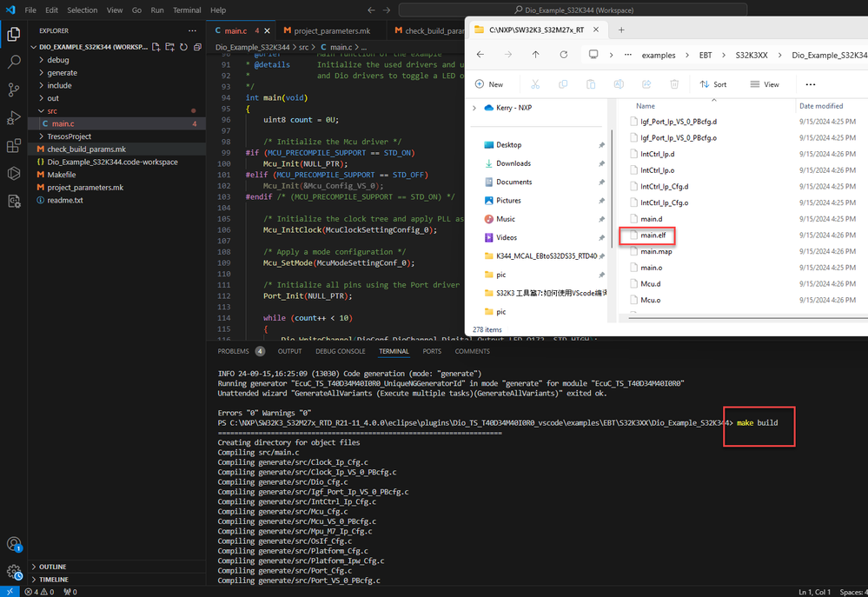Click the S32K3XX breadcrumb in the address bar
Image resolution: width=868 pixels, height=597 pixels.
752,55
